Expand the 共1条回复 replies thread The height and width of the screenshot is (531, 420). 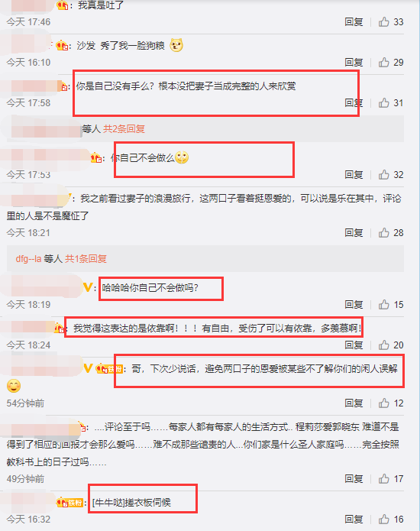point(86,259)
